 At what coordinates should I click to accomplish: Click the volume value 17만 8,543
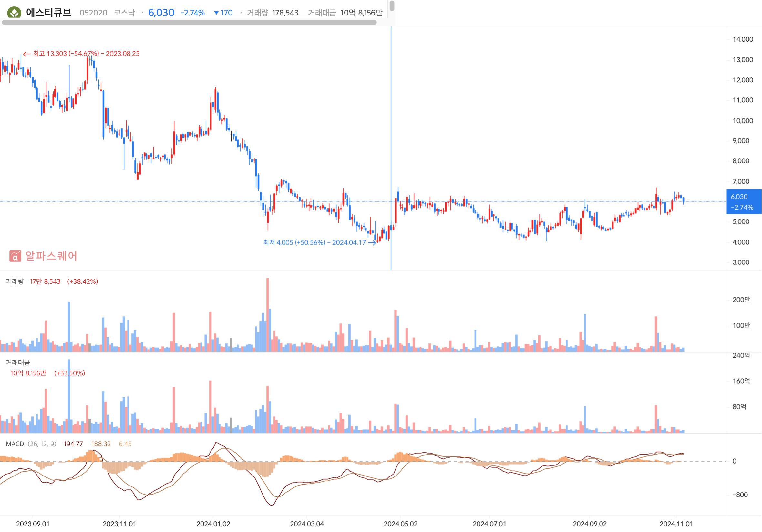coord(45,281)
